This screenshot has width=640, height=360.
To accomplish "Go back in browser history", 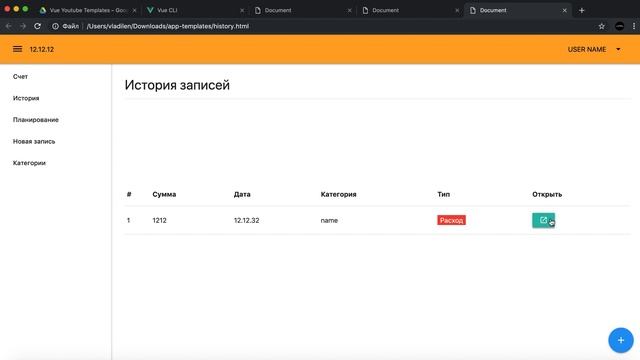I will point(9,26).
